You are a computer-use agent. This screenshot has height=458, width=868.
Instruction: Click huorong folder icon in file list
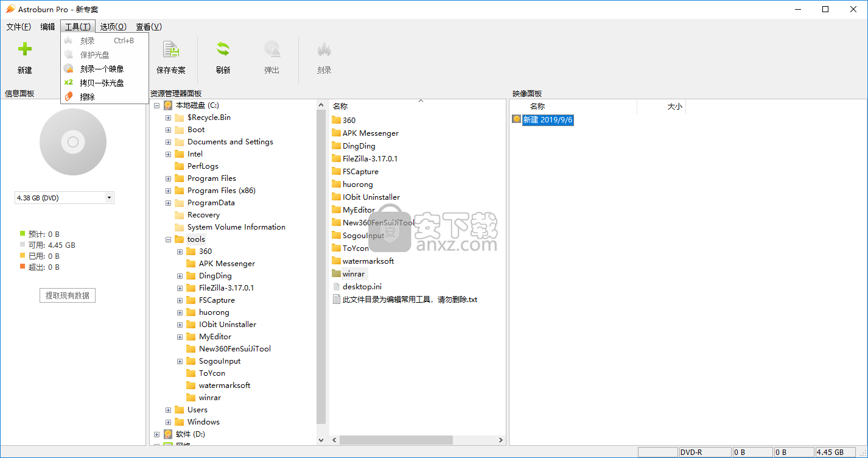tap(336, 184)
